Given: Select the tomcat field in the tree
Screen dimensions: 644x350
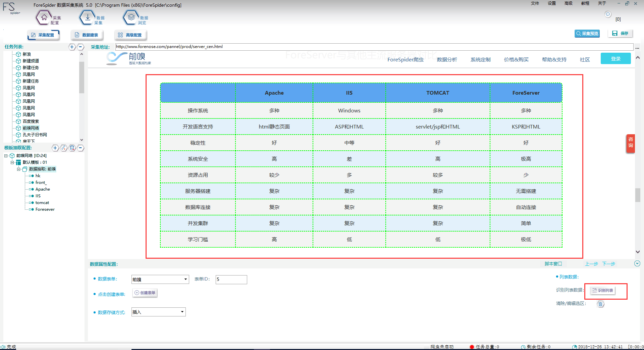Looking at the screenshot, I should tap(42, 203).
